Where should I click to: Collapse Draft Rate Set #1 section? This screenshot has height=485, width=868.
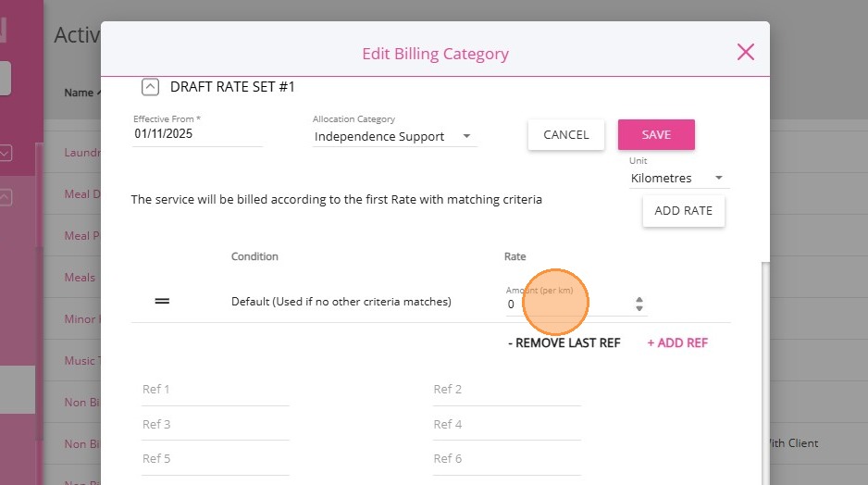click(x=150, y=87)
